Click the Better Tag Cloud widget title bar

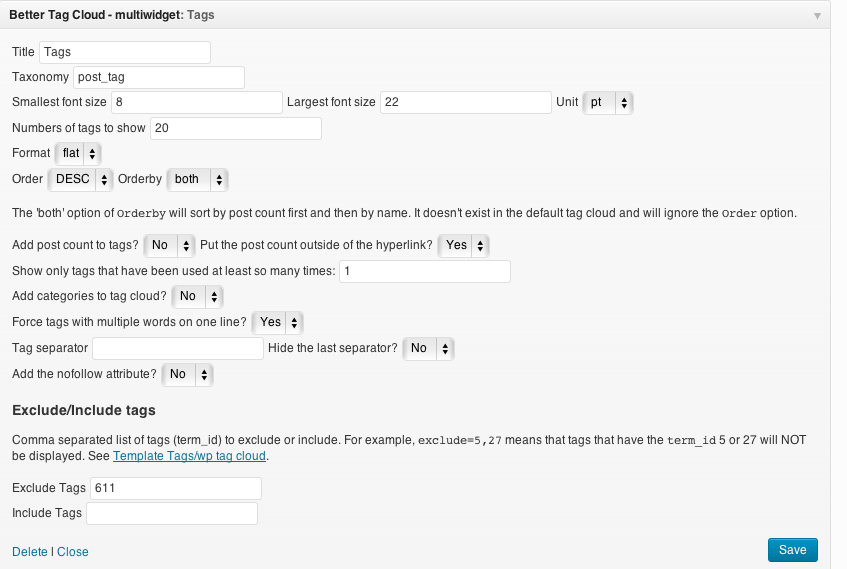pyautogui.click(x=415, y=15)
